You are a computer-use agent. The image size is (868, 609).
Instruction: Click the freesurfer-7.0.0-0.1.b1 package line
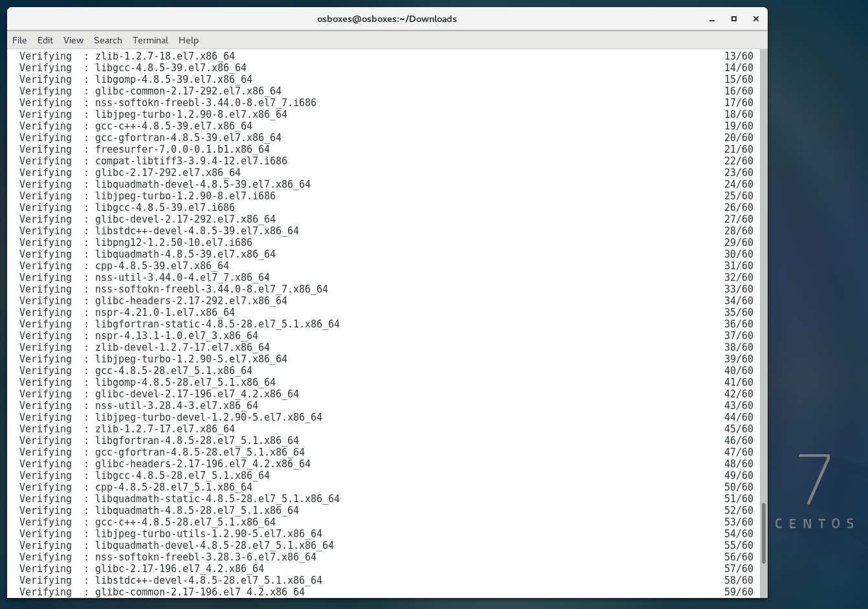182,149
